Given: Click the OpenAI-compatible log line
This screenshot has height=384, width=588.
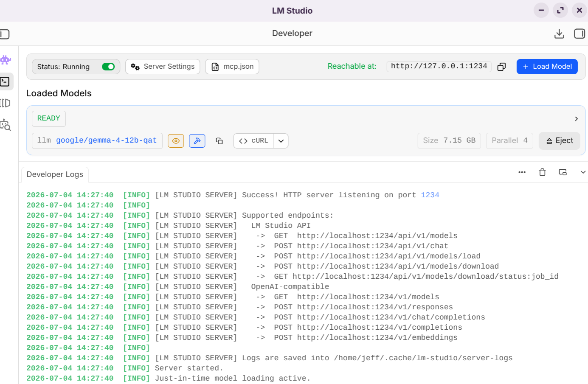Looking at the screenshot, I should click(x=178, y=287).
